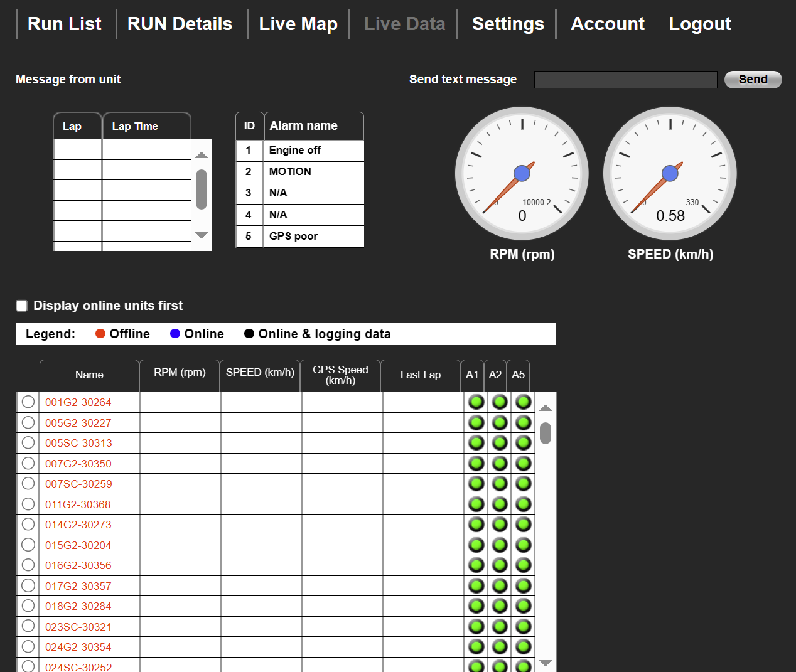Viewport: 796px width, 672px height.
Task: Click A1 alarm indicator for 014G2-30273
Action: pyautogui.click(x=476, y=525)
